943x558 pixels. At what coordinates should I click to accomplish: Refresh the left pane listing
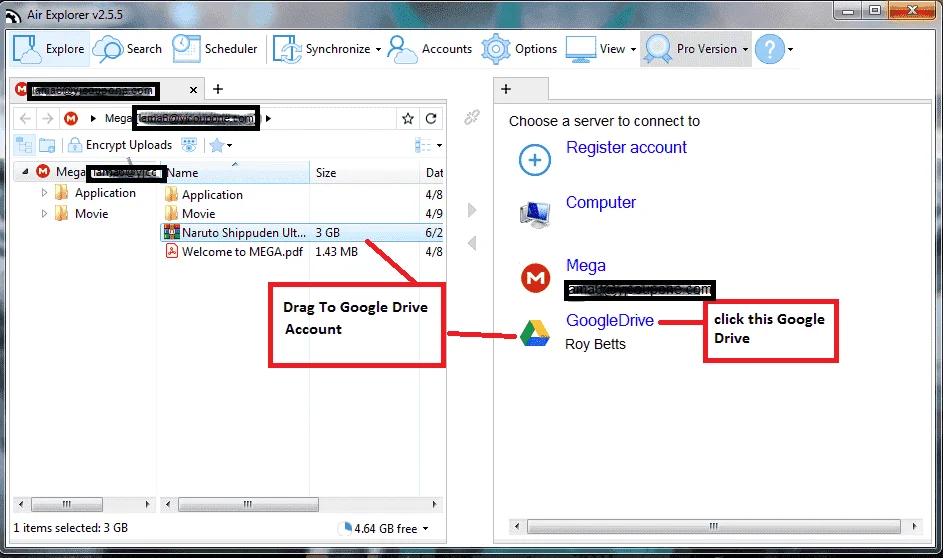[x=431, y=118]
